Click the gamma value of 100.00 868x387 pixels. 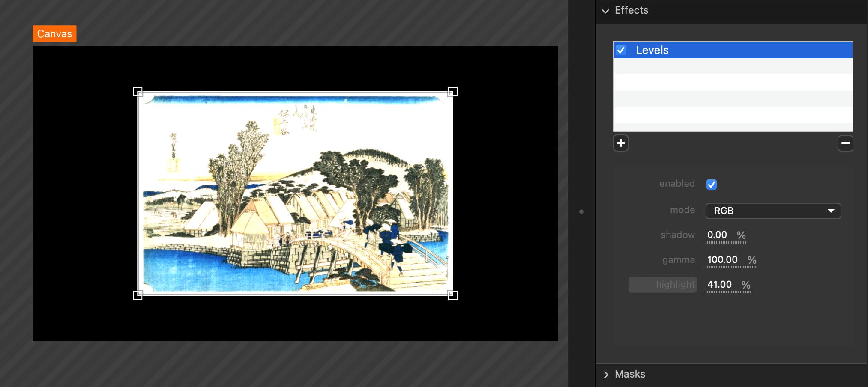click(x=722, y=260)
